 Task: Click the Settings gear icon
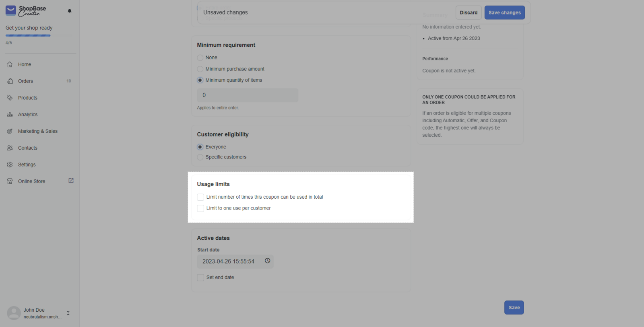[10, 165]
